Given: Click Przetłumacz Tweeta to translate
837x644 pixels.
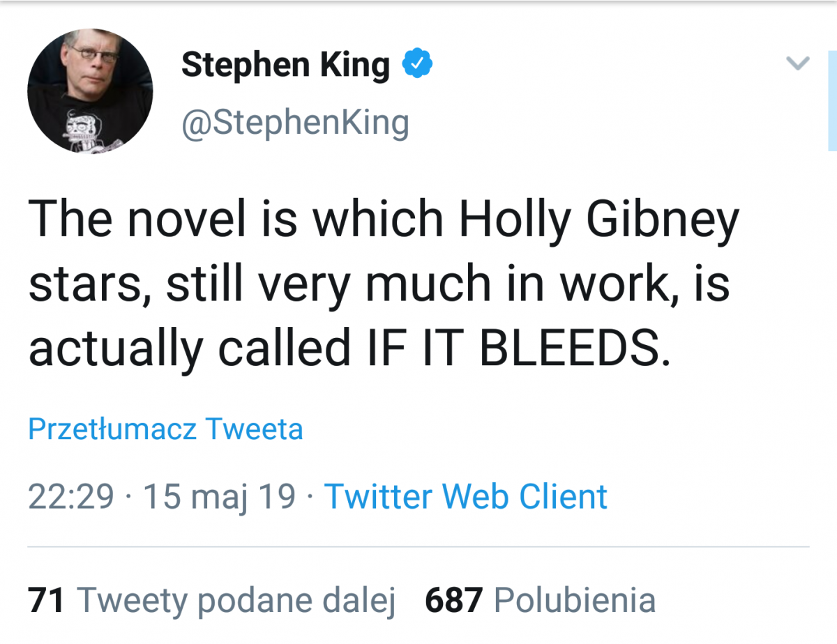Looking at the screenshot, I should pos(165,429).
